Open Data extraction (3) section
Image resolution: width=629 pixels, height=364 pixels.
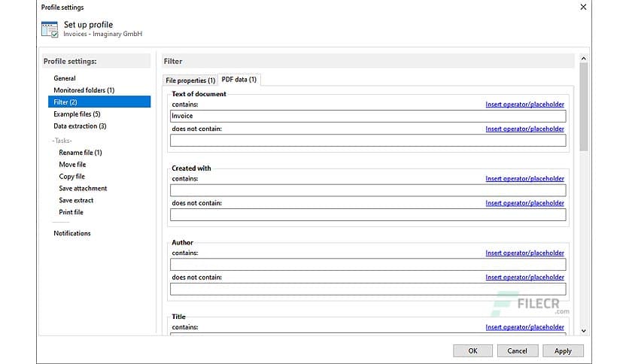[80, 126]
